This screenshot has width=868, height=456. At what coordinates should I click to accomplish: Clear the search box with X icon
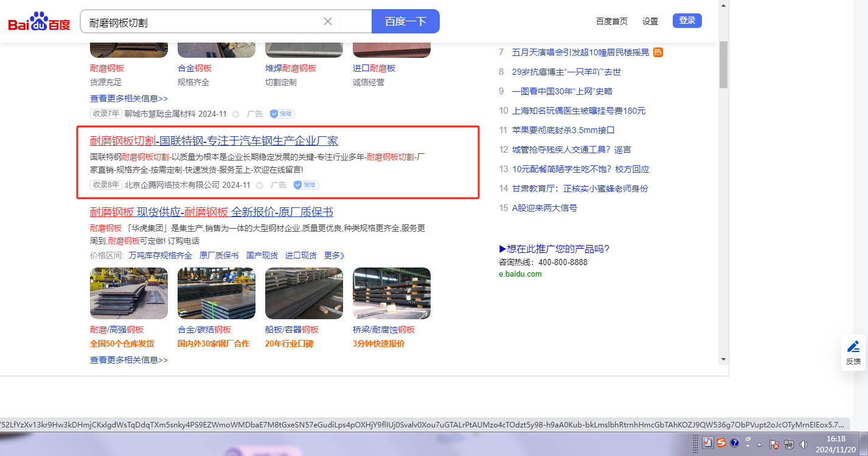point(328,21)
